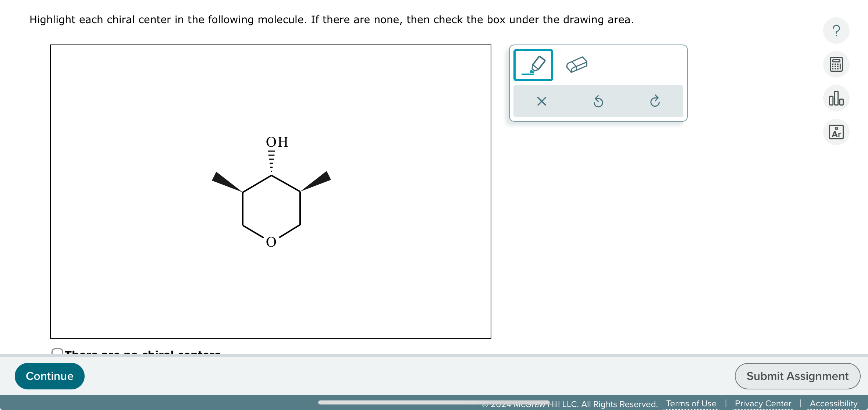Highlight the carbon bearing the OH group

point(271,175)
